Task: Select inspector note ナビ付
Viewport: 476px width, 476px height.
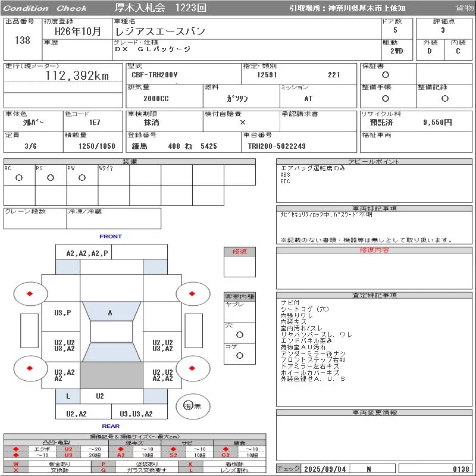Action: [x=290, y=303]
